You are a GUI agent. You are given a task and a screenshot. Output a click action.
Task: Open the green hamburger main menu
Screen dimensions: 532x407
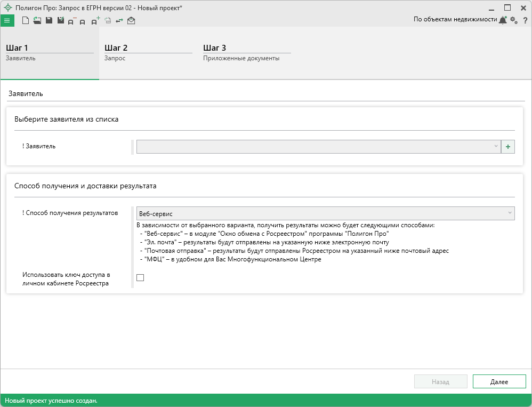pyautogui.click(x=6, y=20)
